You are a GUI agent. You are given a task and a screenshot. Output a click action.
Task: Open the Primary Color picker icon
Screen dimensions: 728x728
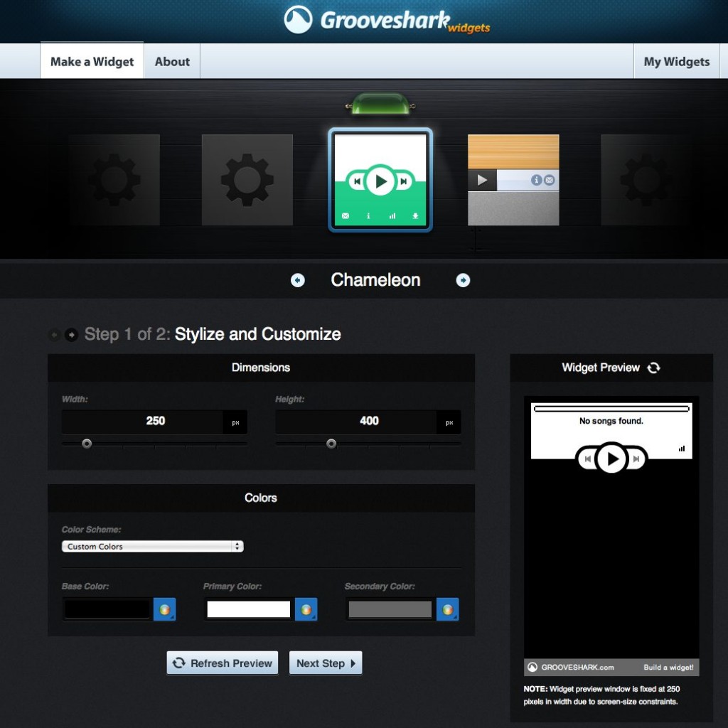pos(306,609)
